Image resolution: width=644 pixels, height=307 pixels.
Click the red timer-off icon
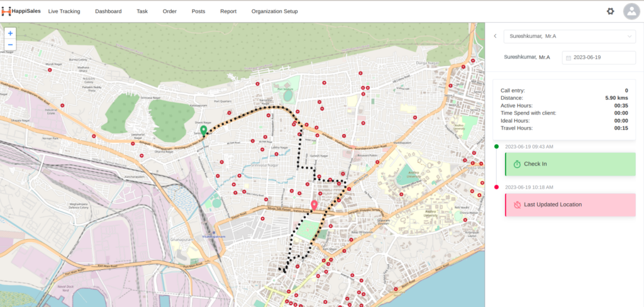(x=517, y=204)
